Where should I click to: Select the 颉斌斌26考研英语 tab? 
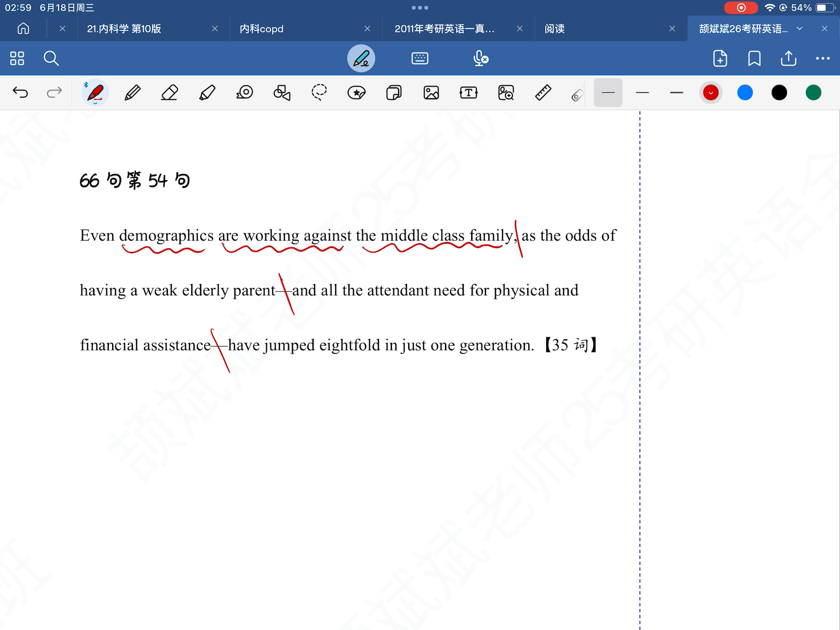click(x=743, y=29)
